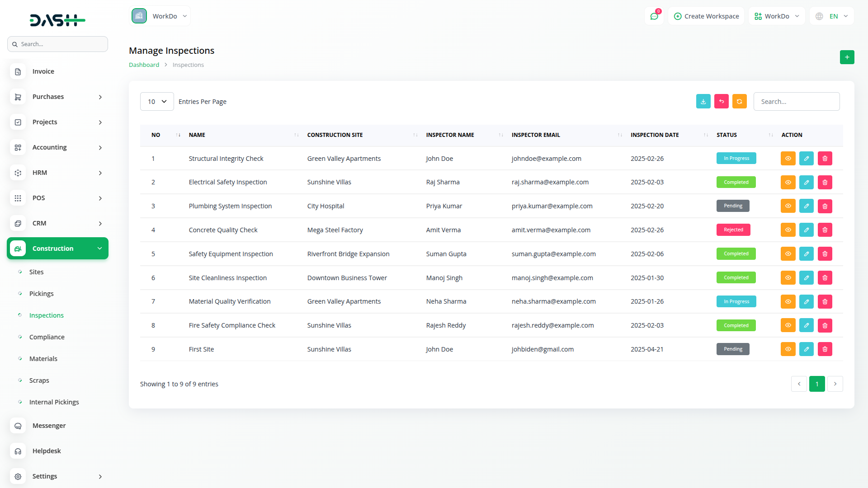This screenshot has height=488, width=868.
Task: Edit the Plumbing System Inspection row
Action: click(x=806, y=206)
